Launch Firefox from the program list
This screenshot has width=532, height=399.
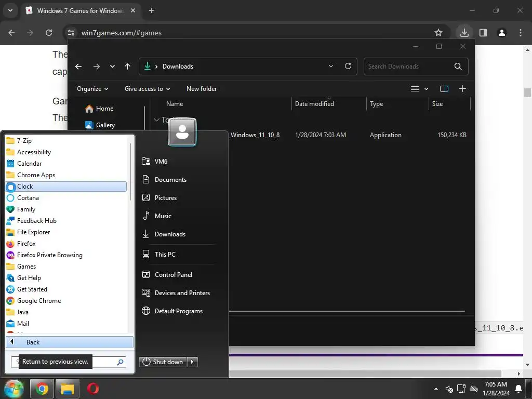(66, 244)
